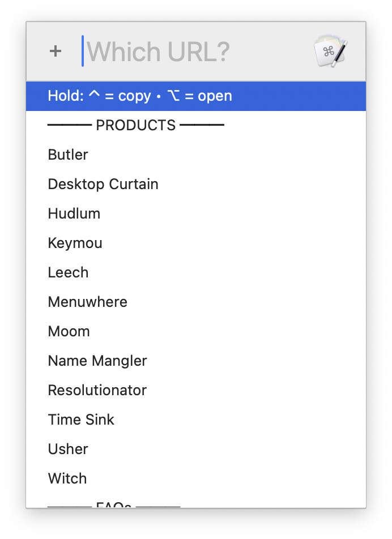
Task: Click Moom in the products list
Action: (69, 331)
